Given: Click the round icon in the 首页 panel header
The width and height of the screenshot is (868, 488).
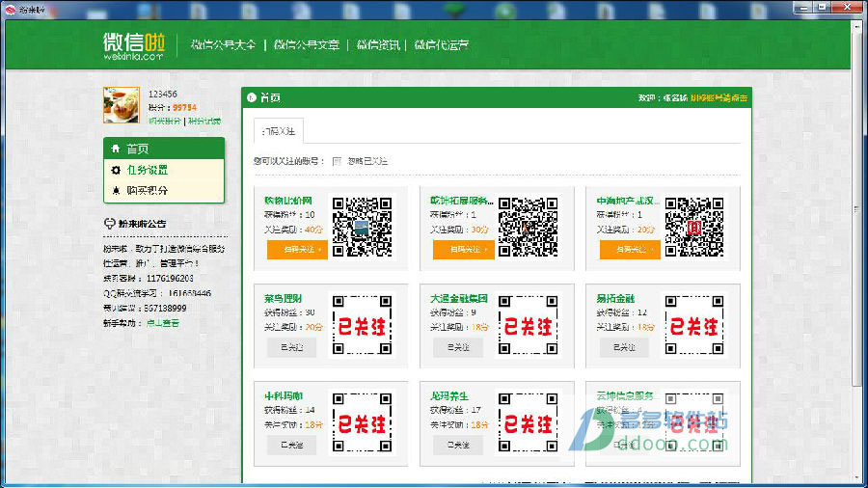Looking at the screenshot, I should [x=252, y=97].
